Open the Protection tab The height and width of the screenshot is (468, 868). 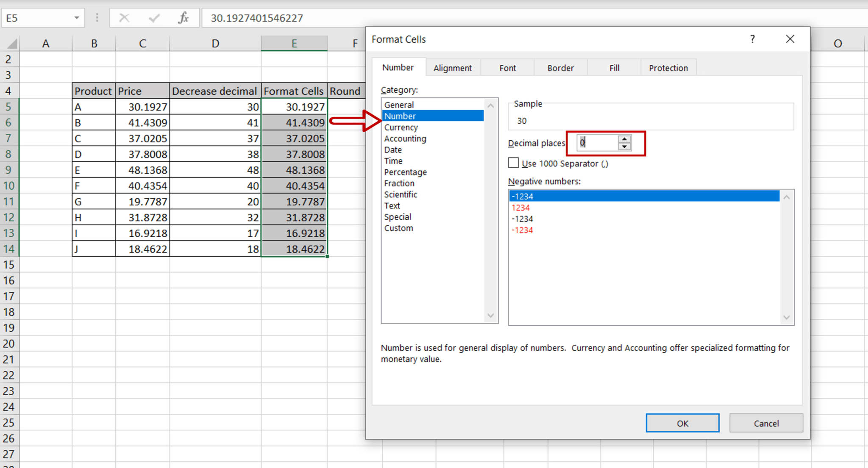[x=668, y=67]
